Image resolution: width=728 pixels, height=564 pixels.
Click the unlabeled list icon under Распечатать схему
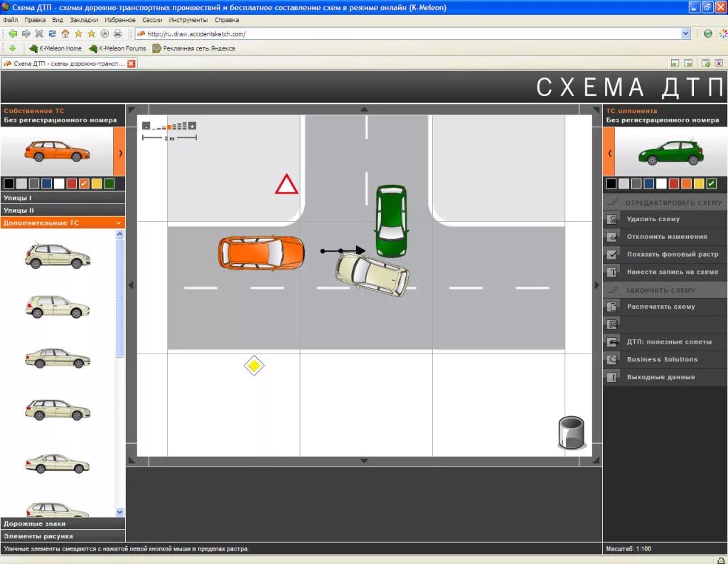tap(612, 324)
